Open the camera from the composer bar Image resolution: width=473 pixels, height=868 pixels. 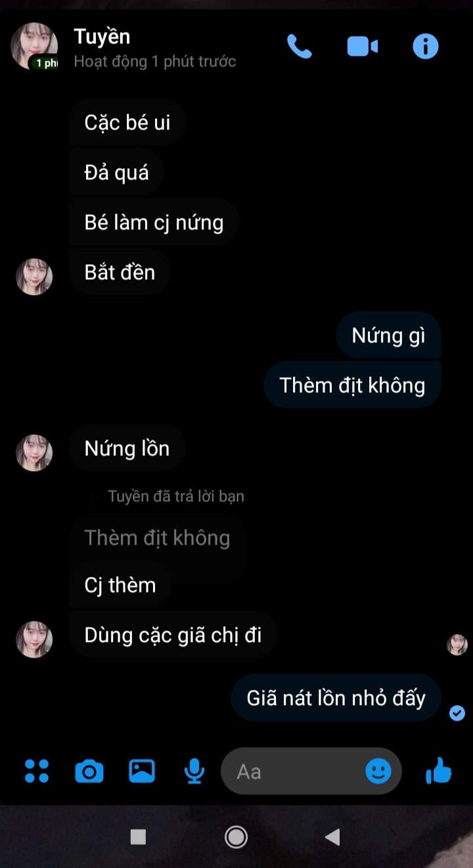89,771
